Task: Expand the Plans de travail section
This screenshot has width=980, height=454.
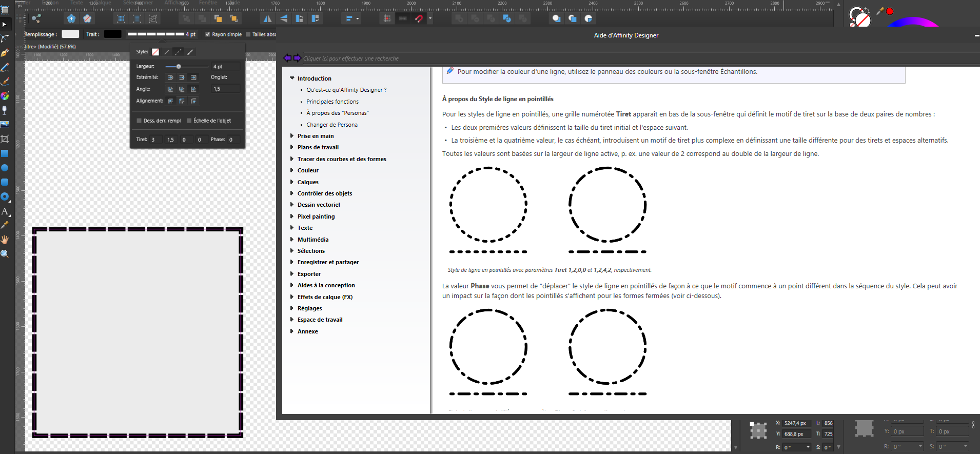Action: 292,147
